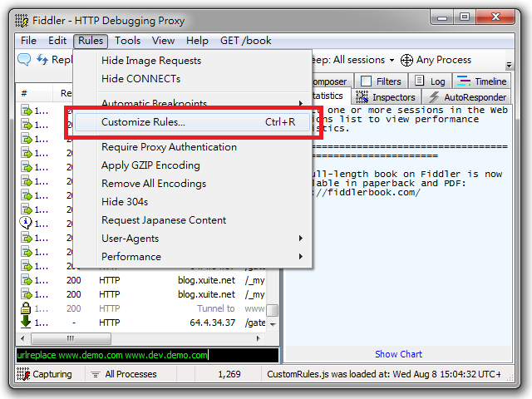Open the View menu
532x399 pixels.
pyautogui.click(x=163, y=41)
